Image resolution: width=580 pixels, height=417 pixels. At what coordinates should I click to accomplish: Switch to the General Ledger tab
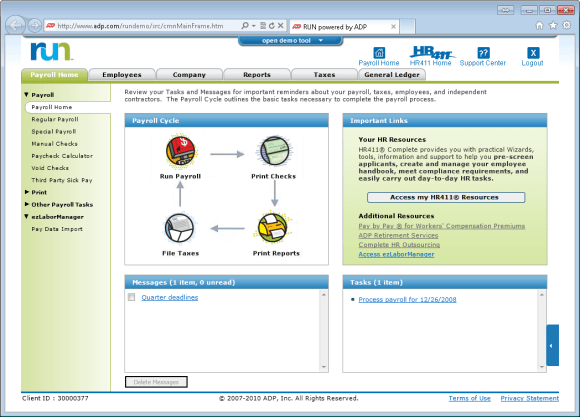[392, 75]
